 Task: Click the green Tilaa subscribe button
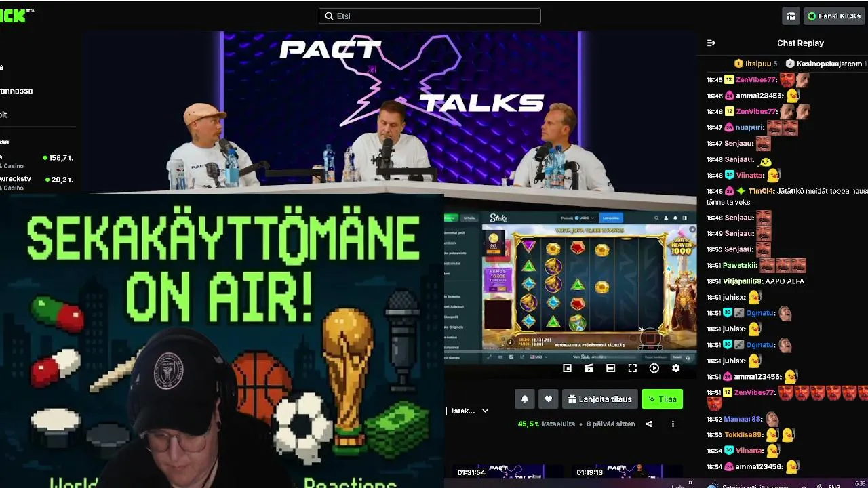tap(663, 399)
